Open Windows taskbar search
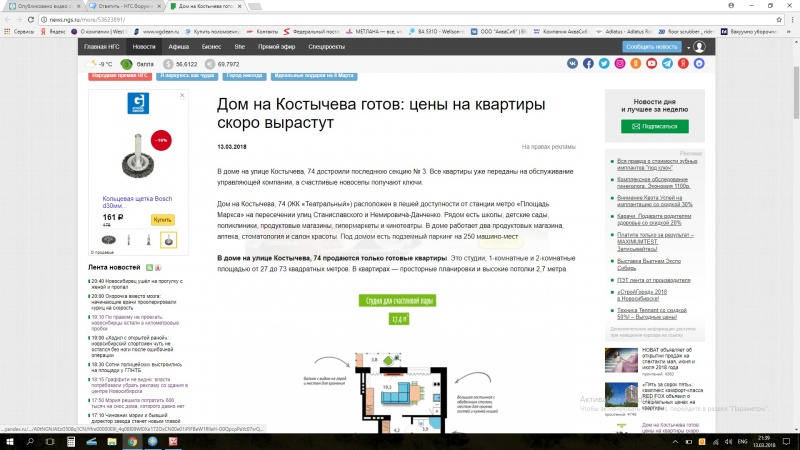This screenshot has width=800, height=450. tap(30, 441)
